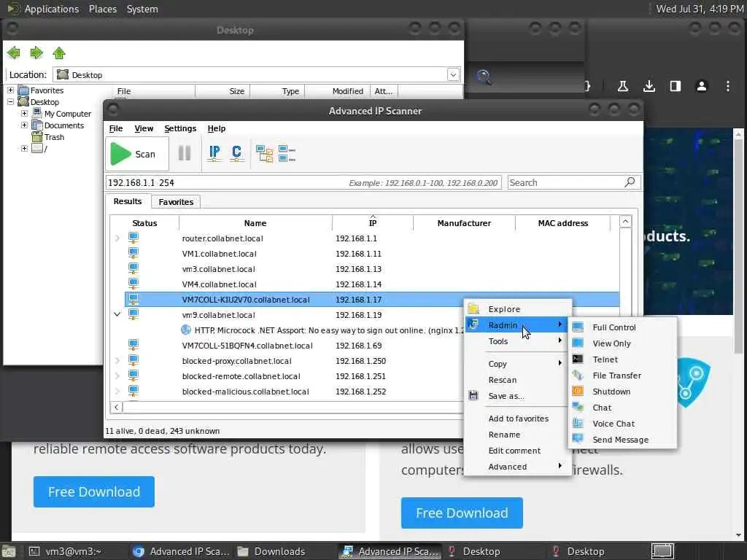Expand Favorites tree node in file manager
The height and width of the screenshot is (560, 747).
pyautogui.click(x=10, y=90)
